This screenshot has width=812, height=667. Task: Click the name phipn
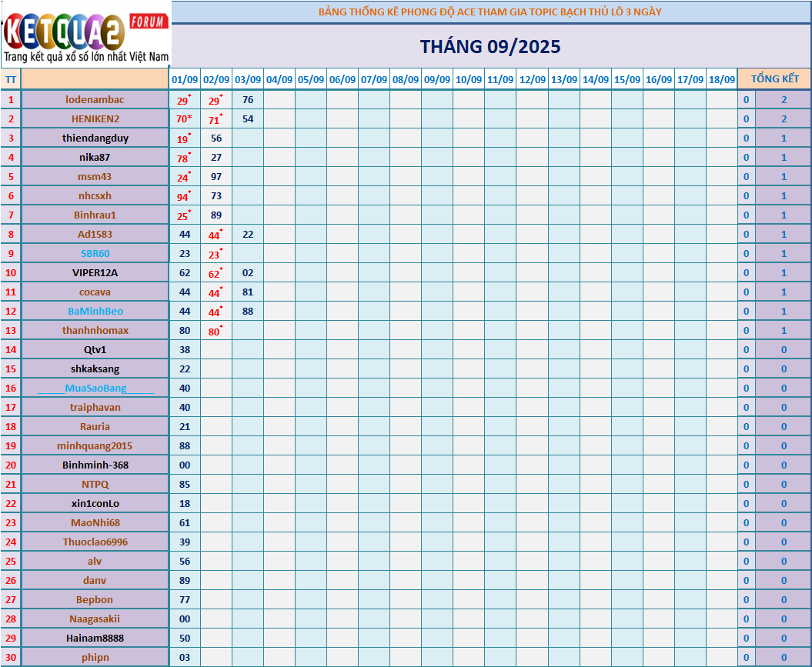coord(95,658)
